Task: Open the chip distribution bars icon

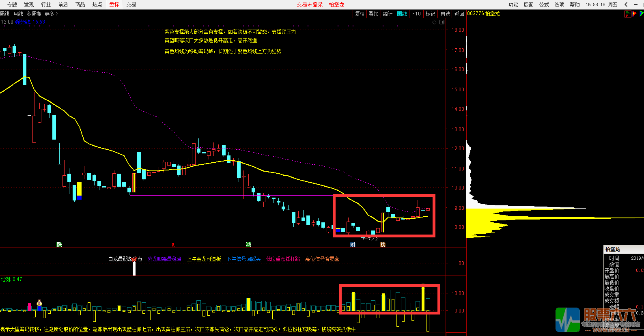Action: click(x=628, y=14)
